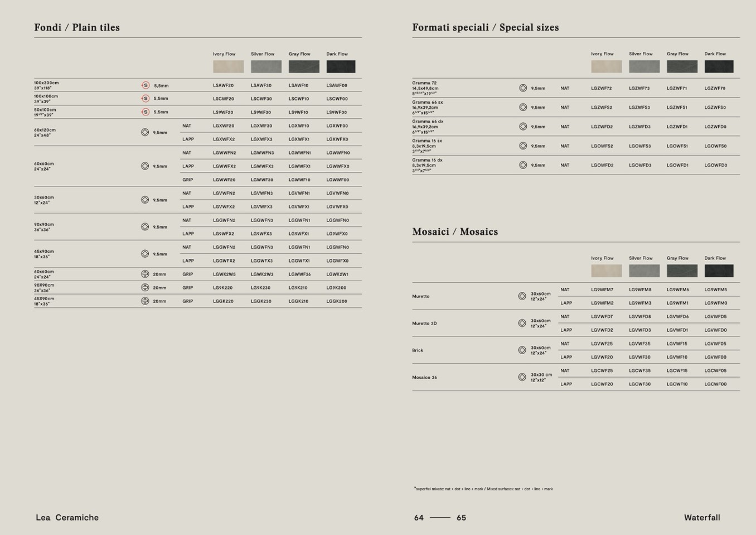
Task: Click the 20mm thickness icon for 90x90cm GRIP
Action: click(x=145, y=287)
